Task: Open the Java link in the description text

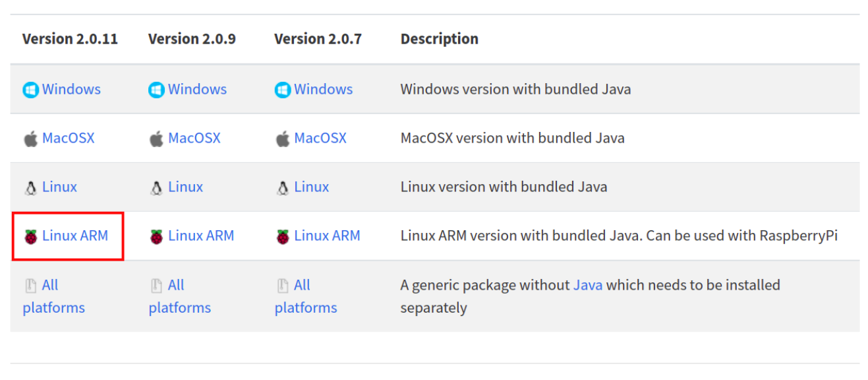Action: tap(587, 284)
